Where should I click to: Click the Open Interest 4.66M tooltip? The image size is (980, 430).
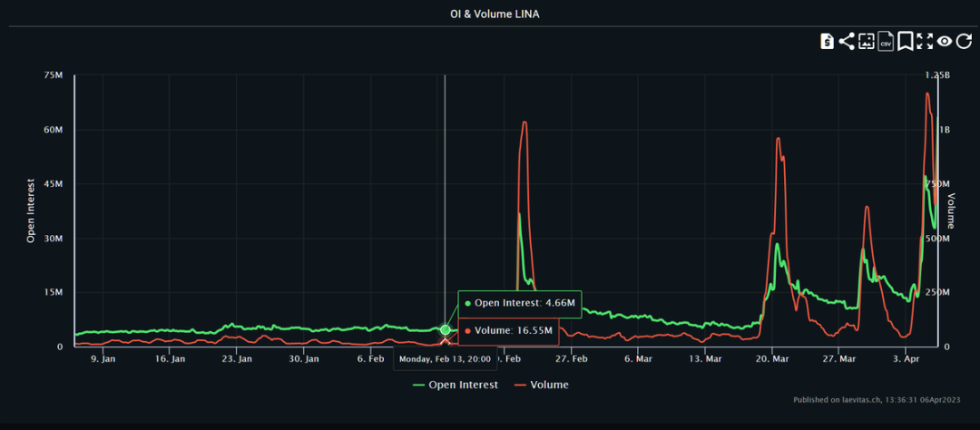(x=520, y=303)
